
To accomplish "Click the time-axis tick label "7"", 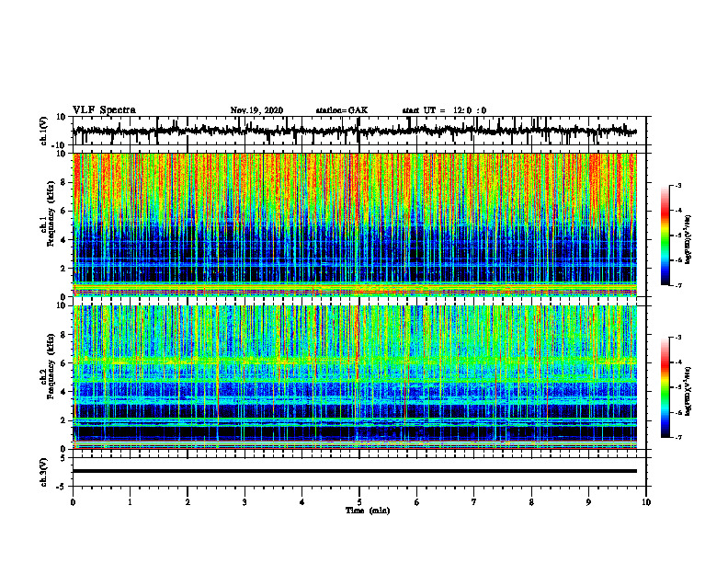I will (474, 502).
